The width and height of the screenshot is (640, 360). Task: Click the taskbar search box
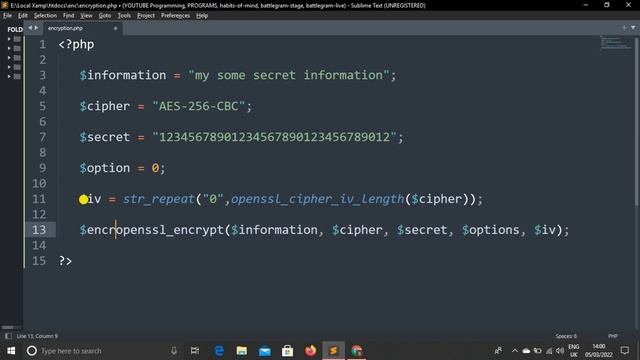[102, 351]
